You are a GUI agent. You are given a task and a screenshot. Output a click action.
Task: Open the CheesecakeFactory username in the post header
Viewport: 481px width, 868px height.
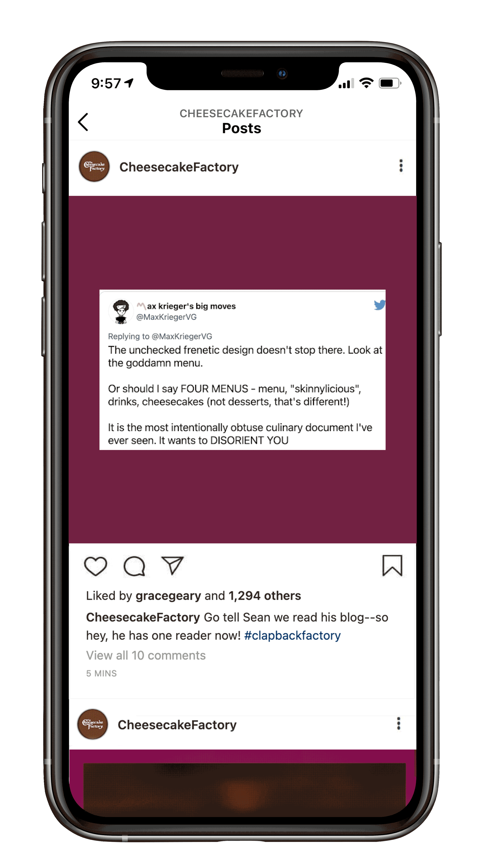179,167
